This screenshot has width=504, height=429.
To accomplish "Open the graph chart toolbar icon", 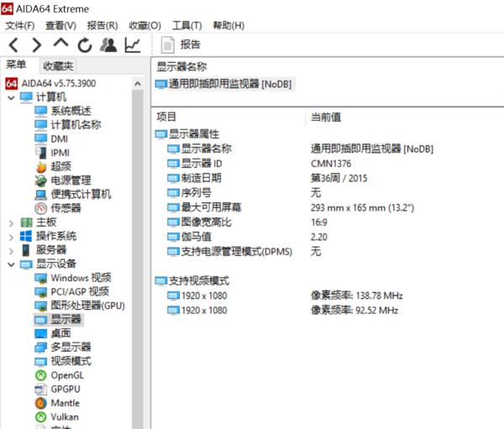I will (x=133, y=45).
